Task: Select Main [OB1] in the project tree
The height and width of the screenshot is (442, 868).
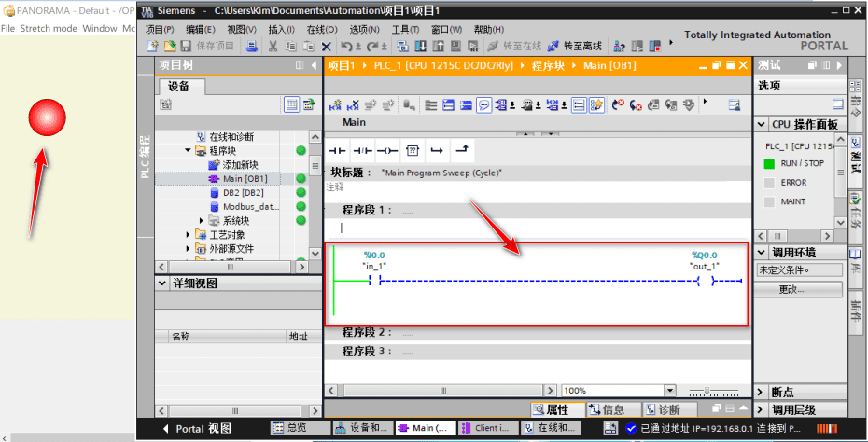Action: 245,178
